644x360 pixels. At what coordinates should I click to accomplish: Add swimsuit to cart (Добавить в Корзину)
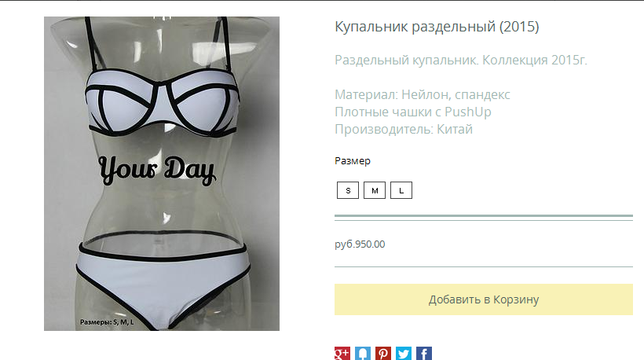tap(484, 299)
